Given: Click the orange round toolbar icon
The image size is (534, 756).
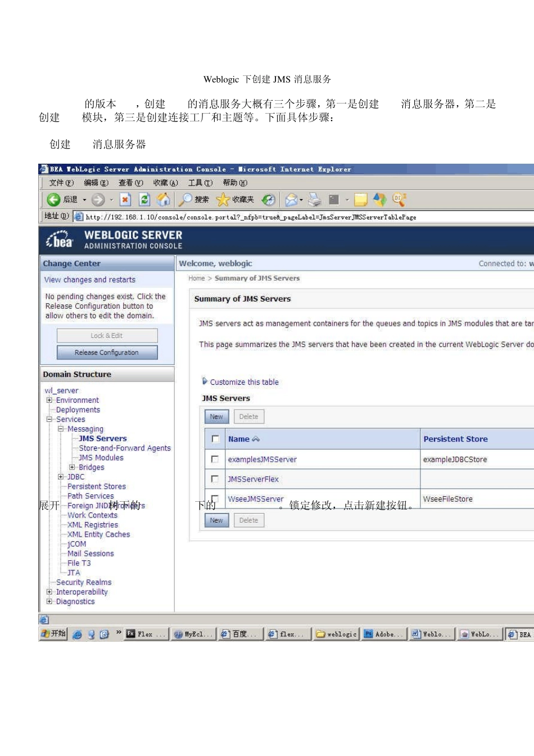Looking at the screenshot, I should [x=399, y=199].
